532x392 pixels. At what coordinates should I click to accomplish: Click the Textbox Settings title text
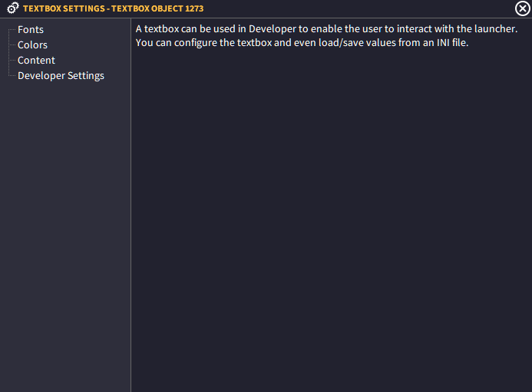pyautogui.click(x=114, y=8)
